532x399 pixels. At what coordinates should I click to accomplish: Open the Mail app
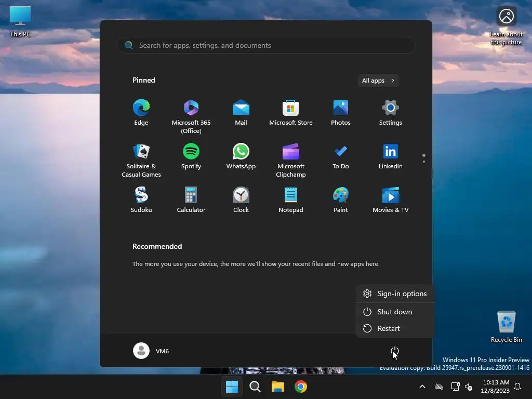click(x=241, y=113)
